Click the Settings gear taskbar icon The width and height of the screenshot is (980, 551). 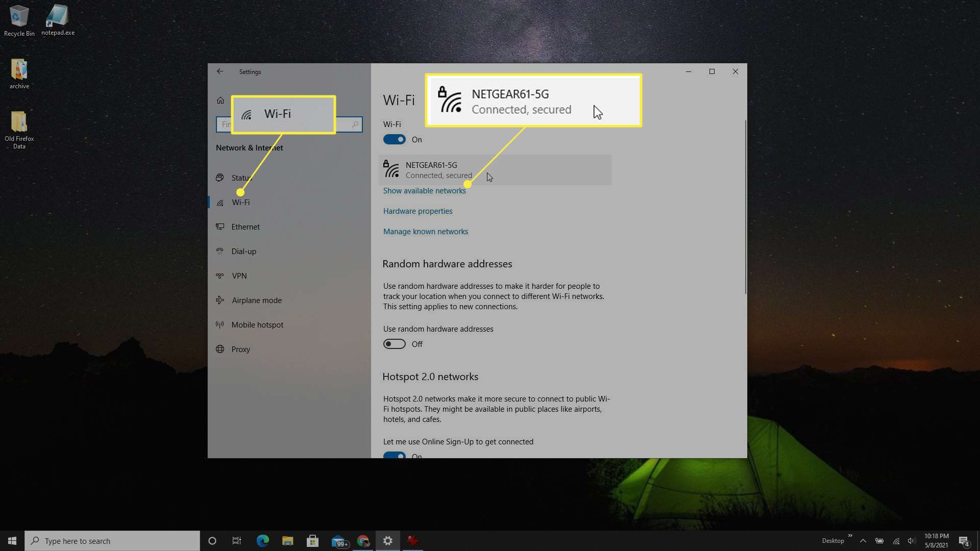tap(388, 541)
